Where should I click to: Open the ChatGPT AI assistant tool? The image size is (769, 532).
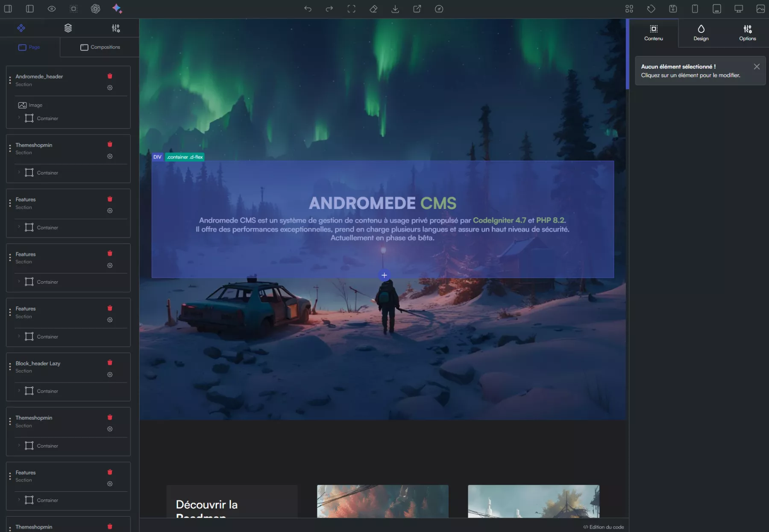(x=95, y=9)
